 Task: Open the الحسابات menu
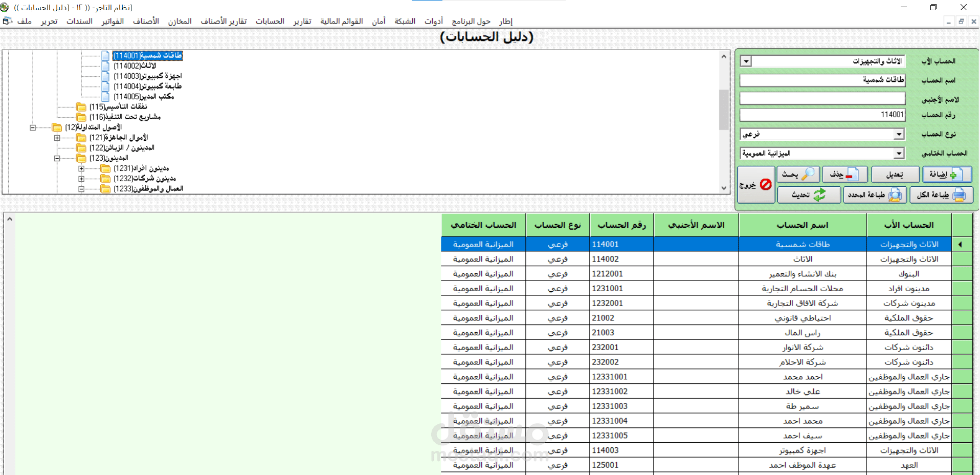pyautogui.click(x=270, y=21)
